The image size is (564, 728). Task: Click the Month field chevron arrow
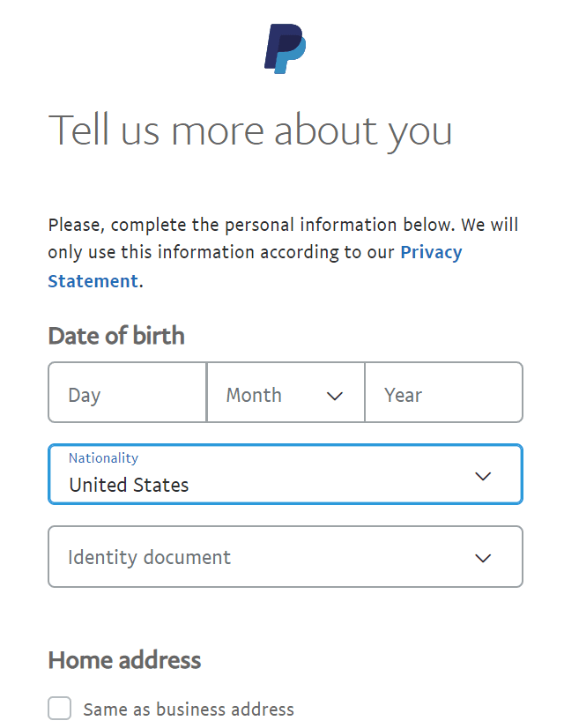[335, 396]
